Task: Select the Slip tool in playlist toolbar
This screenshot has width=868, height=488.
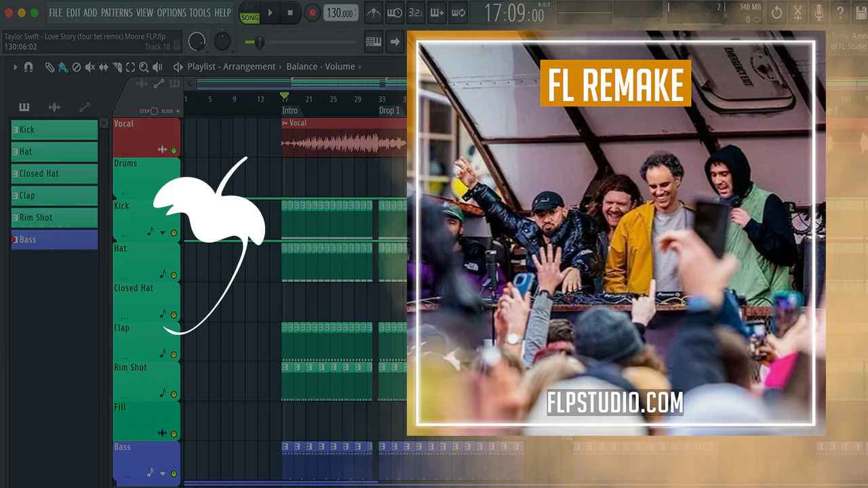Action: (104, 67)
